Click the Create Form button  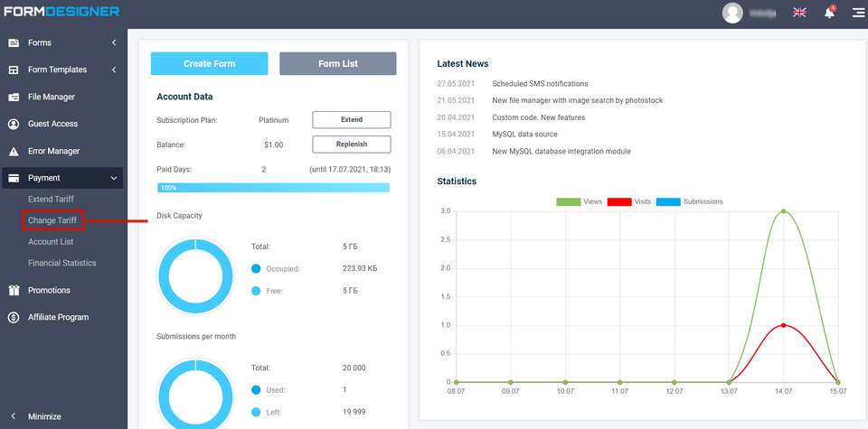pos(209,63)
